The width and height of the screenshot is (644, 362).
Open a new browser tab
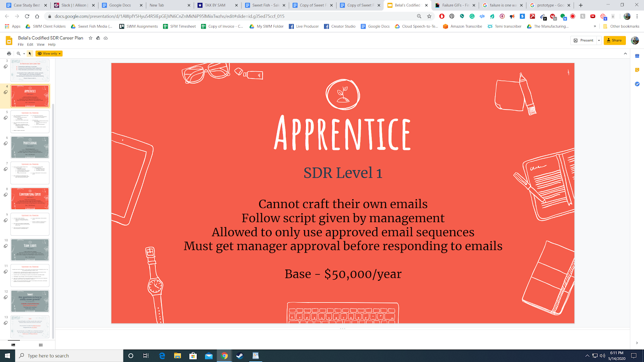(x=580, y=5)
